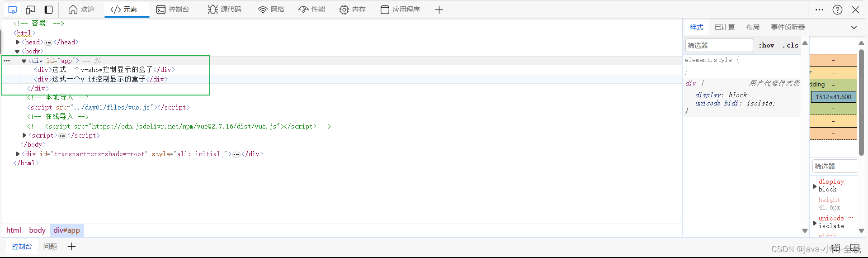
Task: Select the commented jsdelivr script line
Action: click(179, 126)
